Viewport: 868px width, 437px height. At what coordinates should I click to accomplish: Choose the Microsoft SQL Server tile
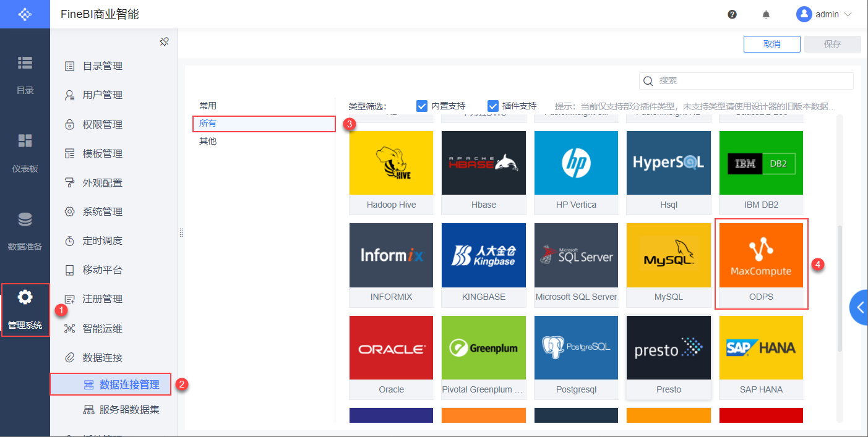(x=576, y=265)
